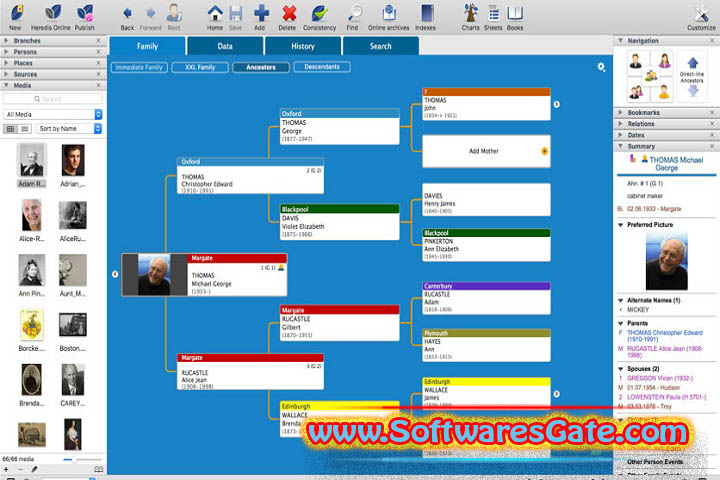Viewport: 720px width, 480px height.
Task: Switch to the Data tab
Action: [x=225, y=46]
